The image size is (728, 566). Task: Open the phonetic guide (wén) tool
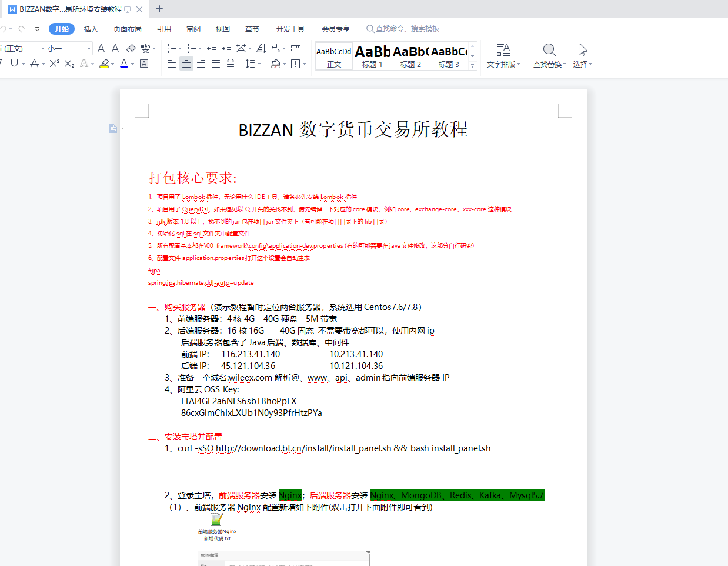[145, 48]
